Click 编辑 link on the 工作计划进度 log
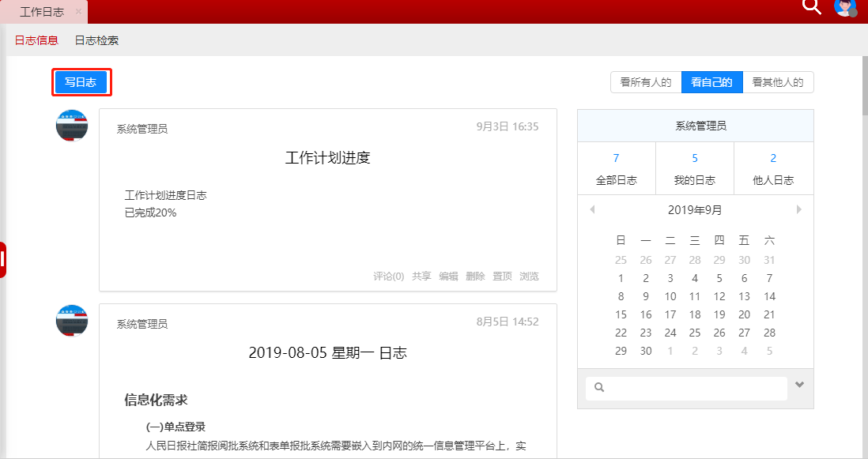Viewport: 868px width, 459px height. pos(449,277)
